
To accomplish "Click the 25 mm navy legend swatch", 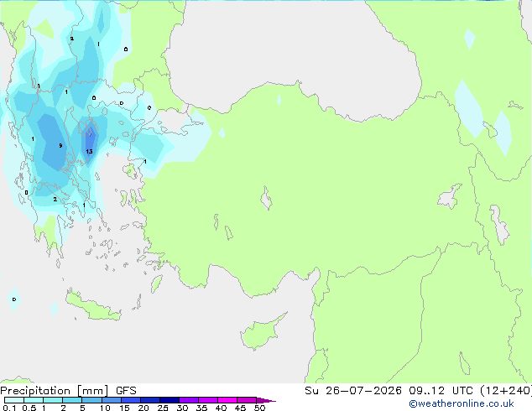I will [169, 400].
